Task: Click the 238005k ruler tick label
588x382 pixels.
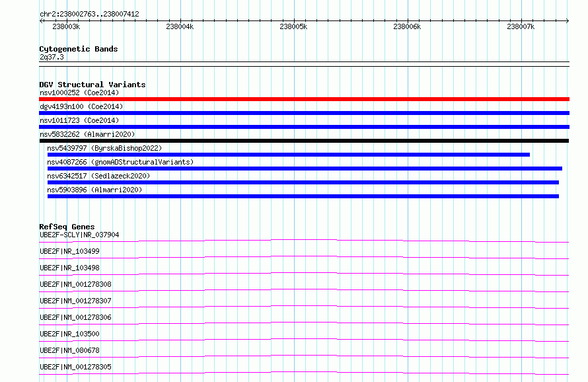Action: point(293,26)
